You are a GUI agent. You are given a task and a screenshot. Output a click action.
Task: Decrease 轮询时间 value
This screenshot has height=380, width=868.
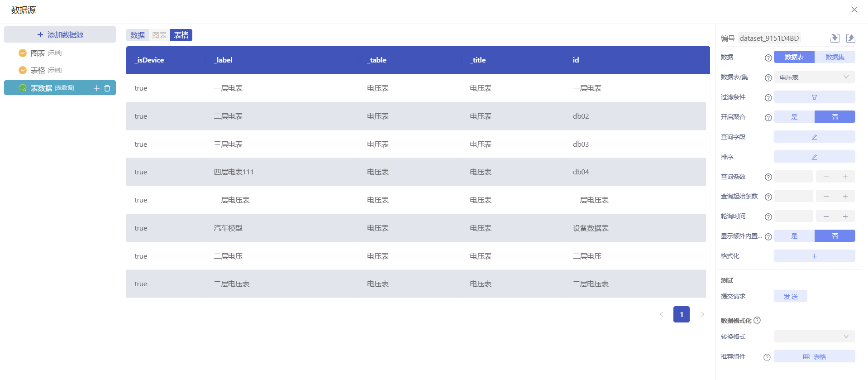(826, 216)
